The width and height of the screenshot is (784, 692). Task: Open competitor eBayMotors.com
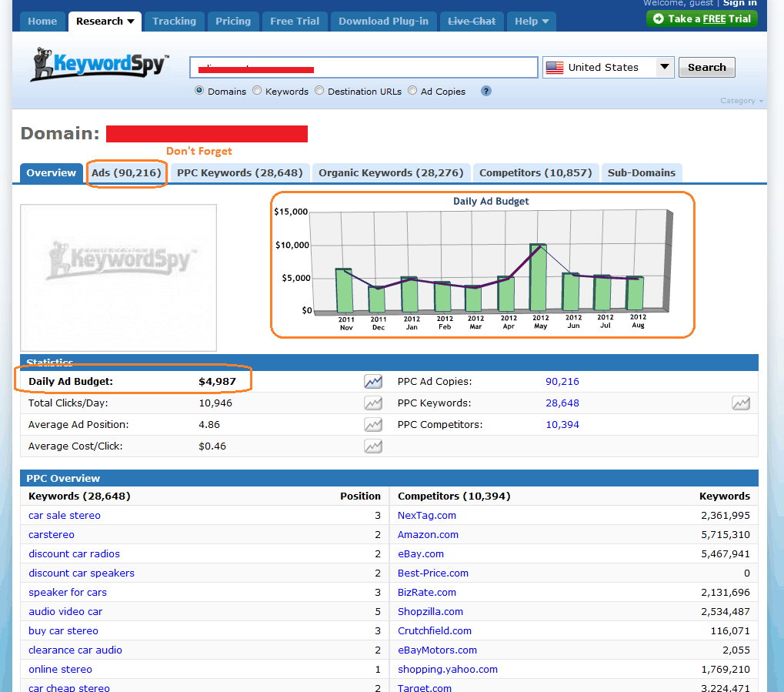point(438,650)
